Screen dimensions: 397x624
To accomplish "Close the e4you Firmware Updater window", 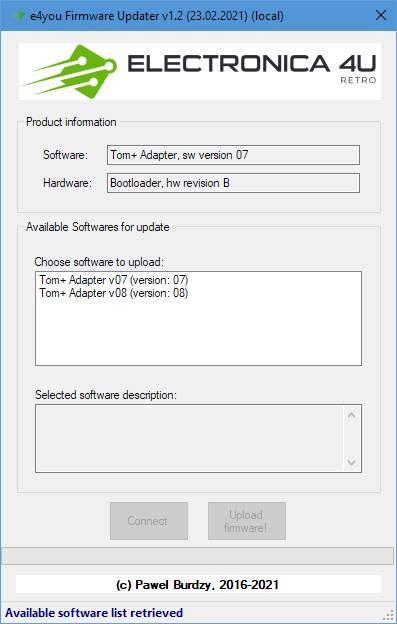I will point(381,16).
